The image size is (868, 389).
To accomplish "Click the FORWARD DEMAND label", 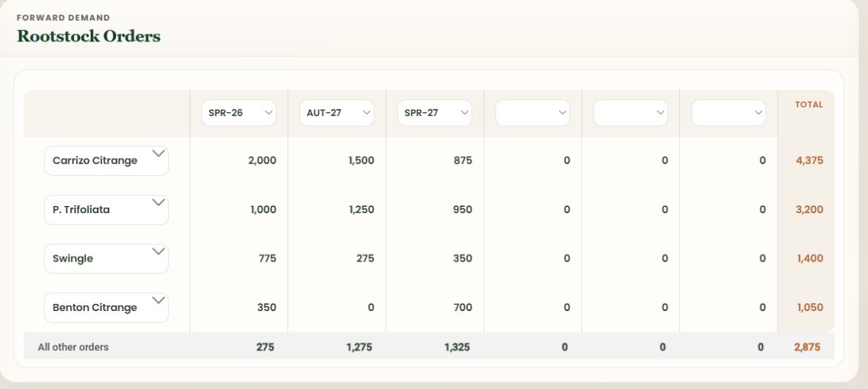I will 63,18.
